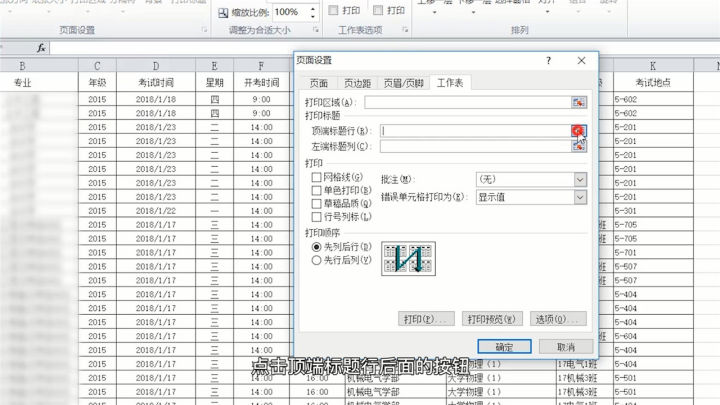Enable the 行号列标 checkbox

point(316,217)
